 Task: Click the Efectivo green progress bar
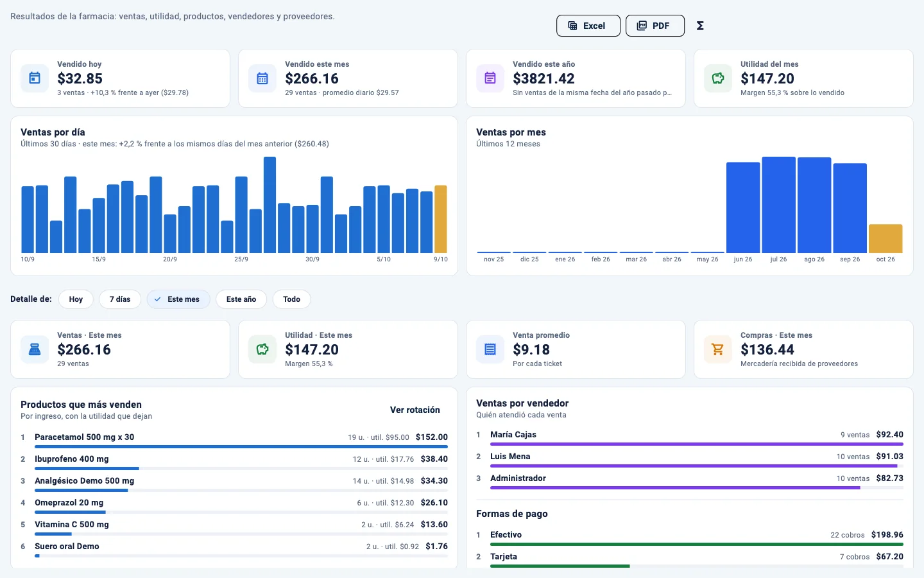coord(697,544)
